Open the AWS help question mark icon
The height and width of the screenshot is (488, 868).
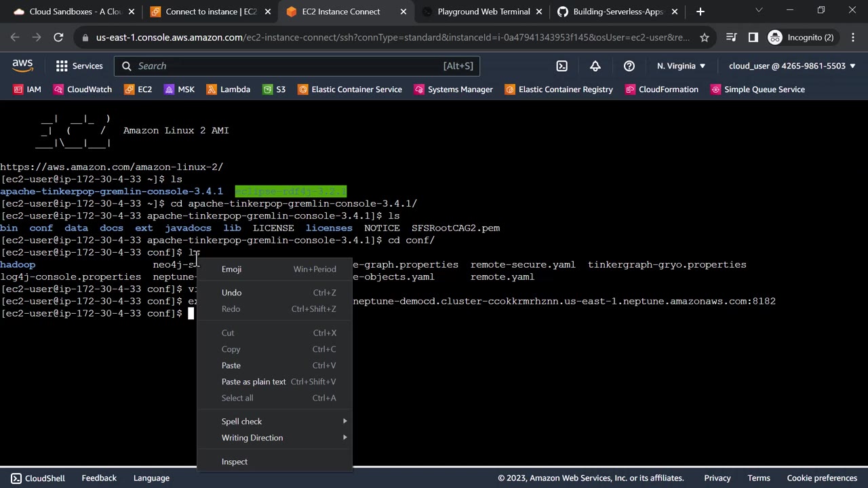click(629, 66)
